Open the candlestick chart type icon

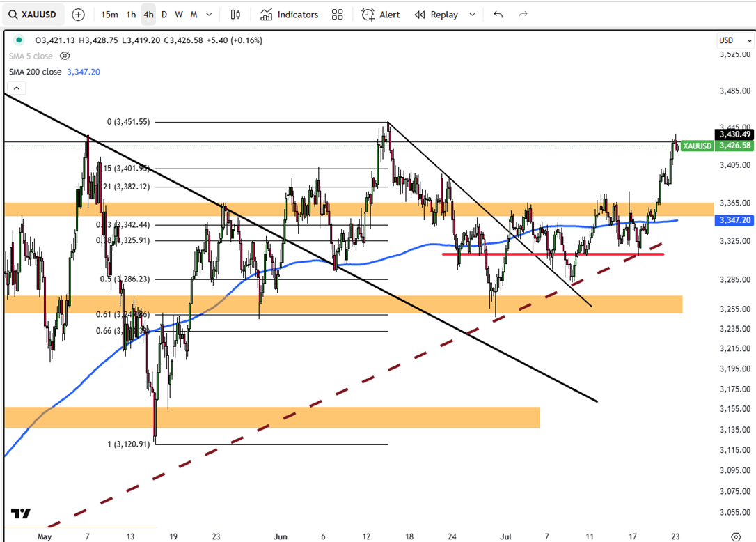235,15
